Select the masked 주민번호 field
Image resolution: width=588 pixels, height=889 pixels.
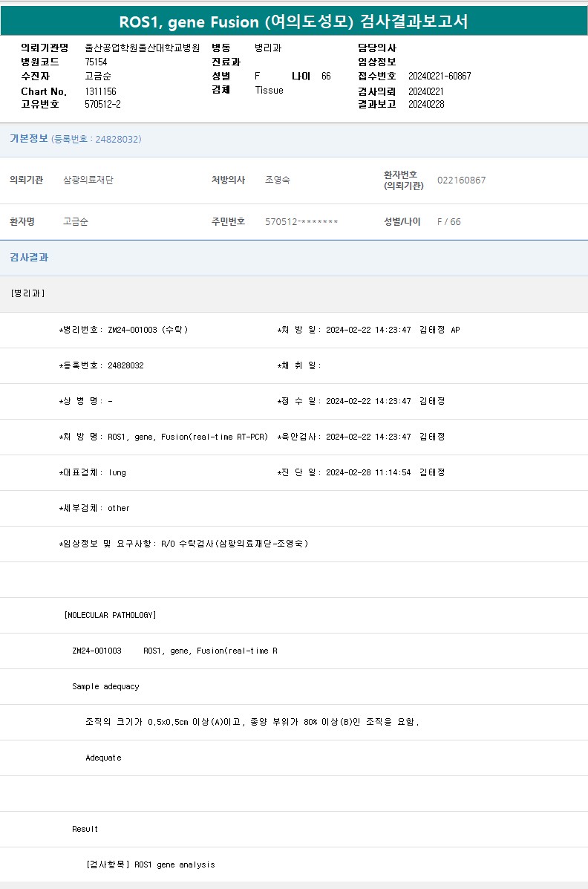pos(301,222)
